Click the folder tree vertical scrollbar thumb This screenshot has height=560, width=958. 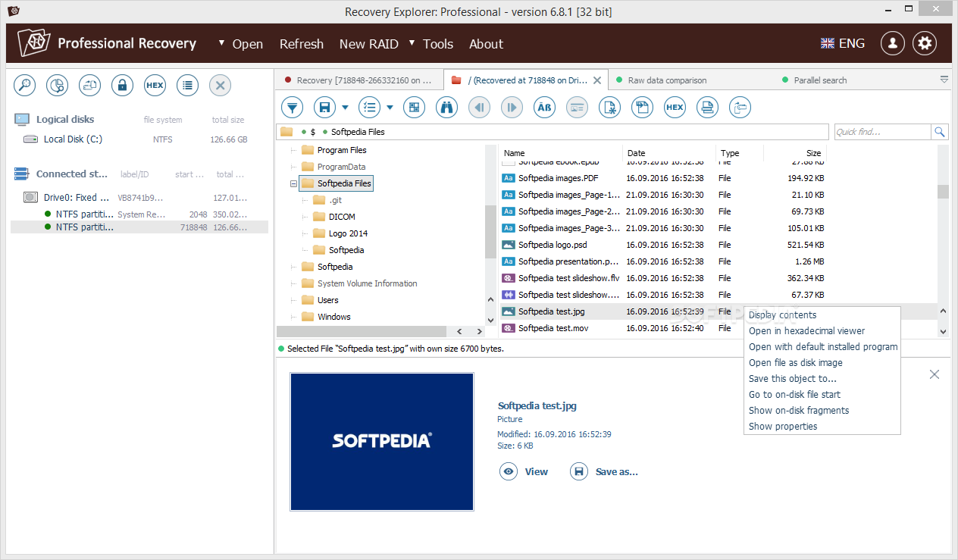pos(490,232)
